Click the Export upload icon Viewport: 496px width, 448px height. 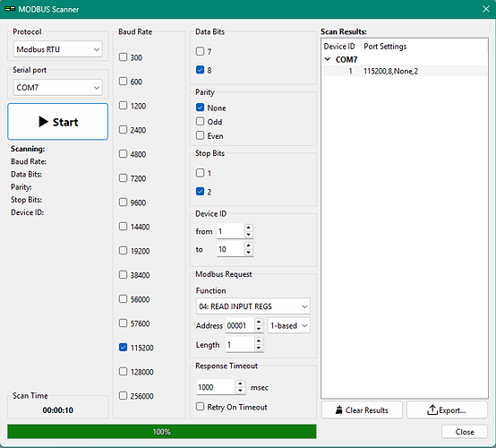click(432, 410)
